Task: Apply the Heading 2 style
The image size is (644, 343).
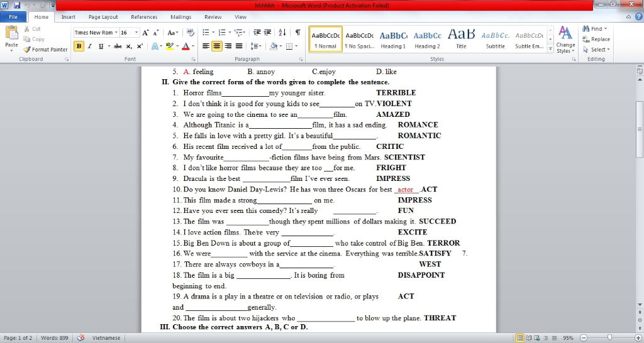Action: point(427,40)
